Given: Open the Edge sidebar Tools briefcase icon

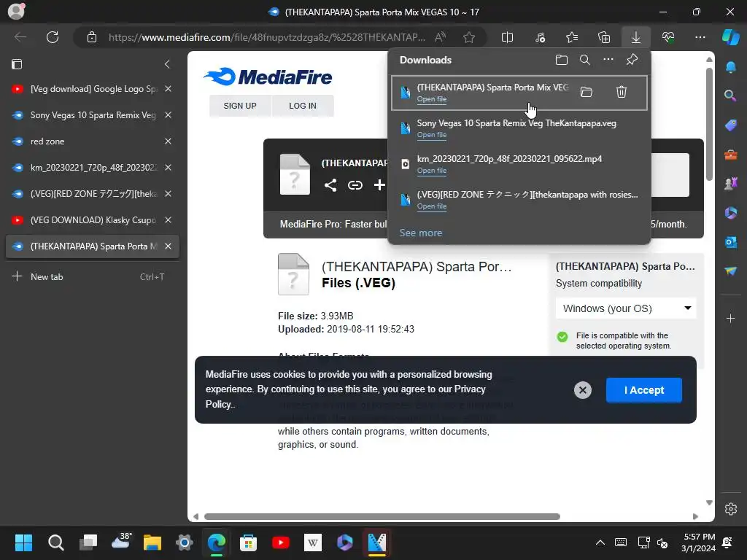Looking at the screenshot, I should click(x=731, y=155).
